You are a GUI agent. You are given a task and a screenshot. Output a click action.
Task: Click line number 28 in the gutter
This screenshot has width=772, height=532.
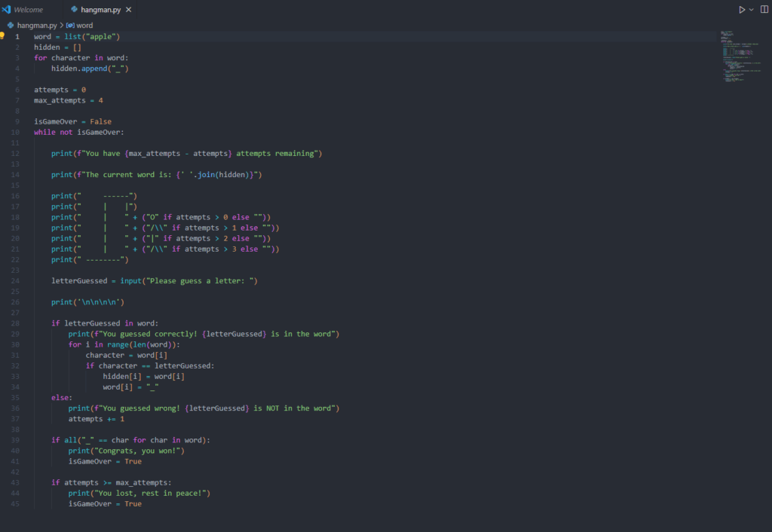(16, 323)
